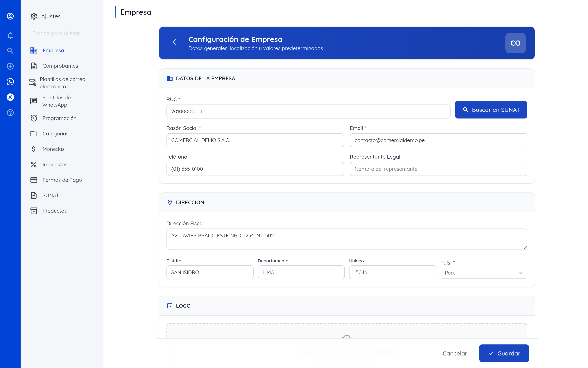Open the help question mark icon

point(10,113)
